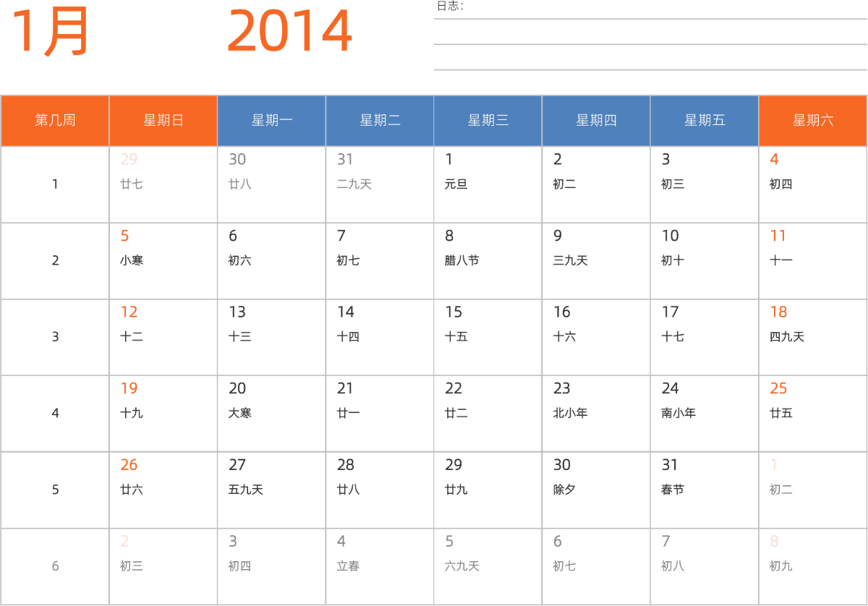868x606 pixels.
Task: Click December 29 廿七 cell
Action: (x=163, y=184)
